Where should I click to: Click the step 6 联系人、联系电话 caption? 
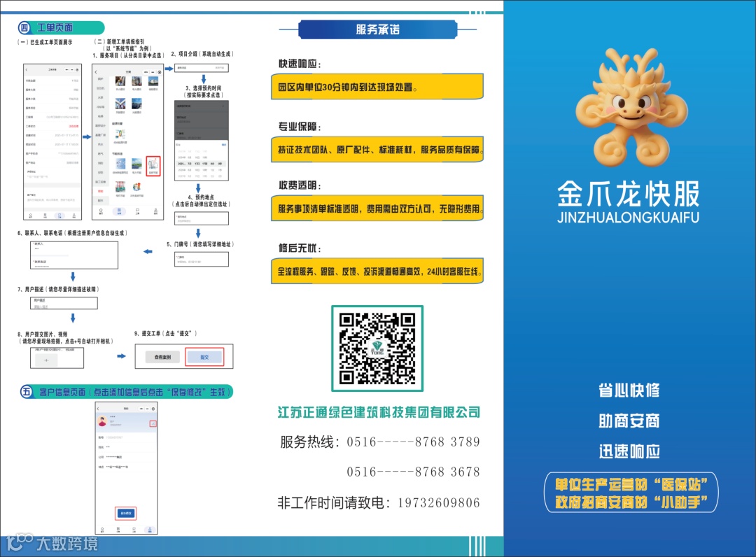[x=73, y=233]
